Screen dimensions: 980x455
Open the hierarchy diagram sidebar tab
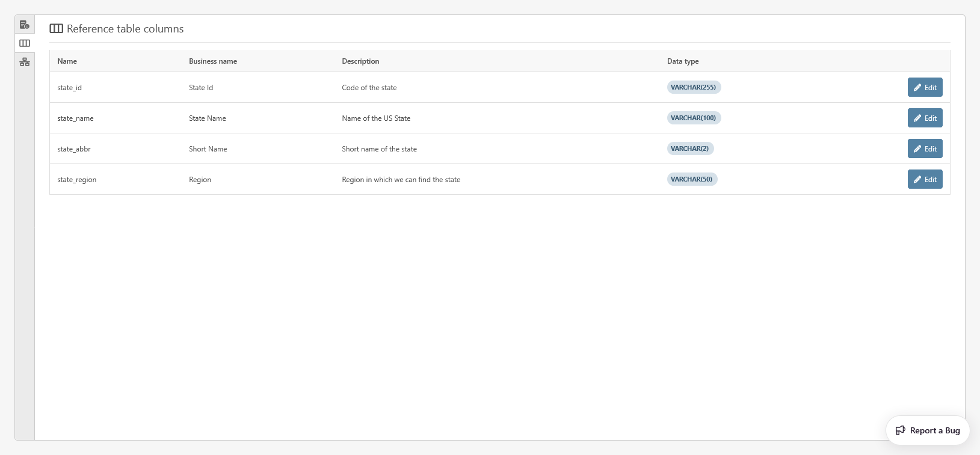(x=25, y=62)
